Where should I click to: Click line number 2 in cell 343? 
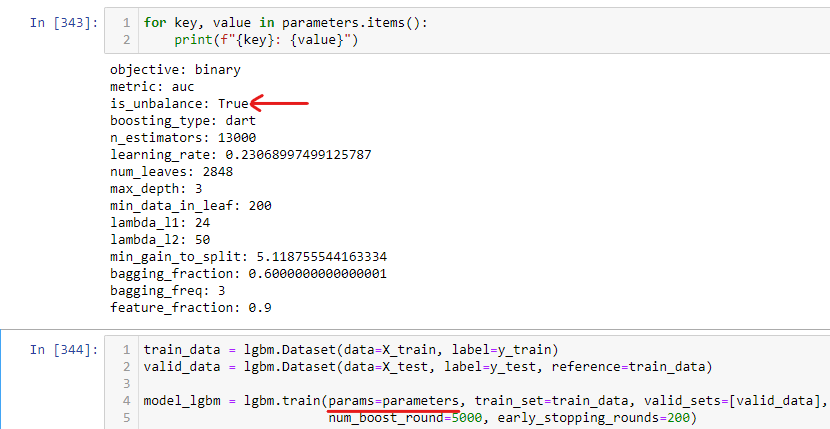[x=126, y=40]
